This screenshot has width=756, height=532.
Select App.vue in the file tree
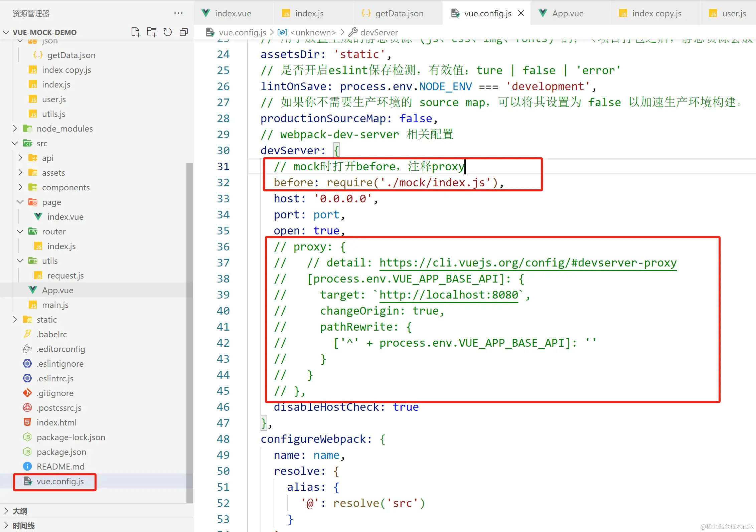tap(58, 290)
